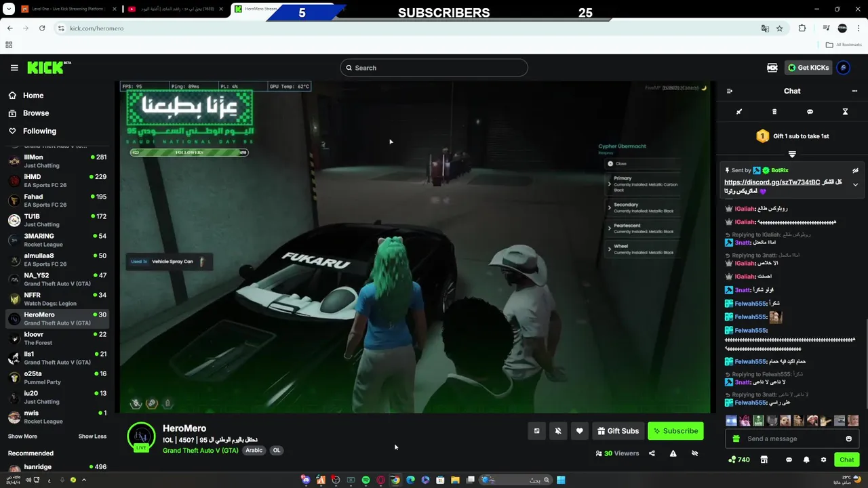Screen dimensions: 868x488
Task: Expand the pinned message chevron
Action: point(855,184)
